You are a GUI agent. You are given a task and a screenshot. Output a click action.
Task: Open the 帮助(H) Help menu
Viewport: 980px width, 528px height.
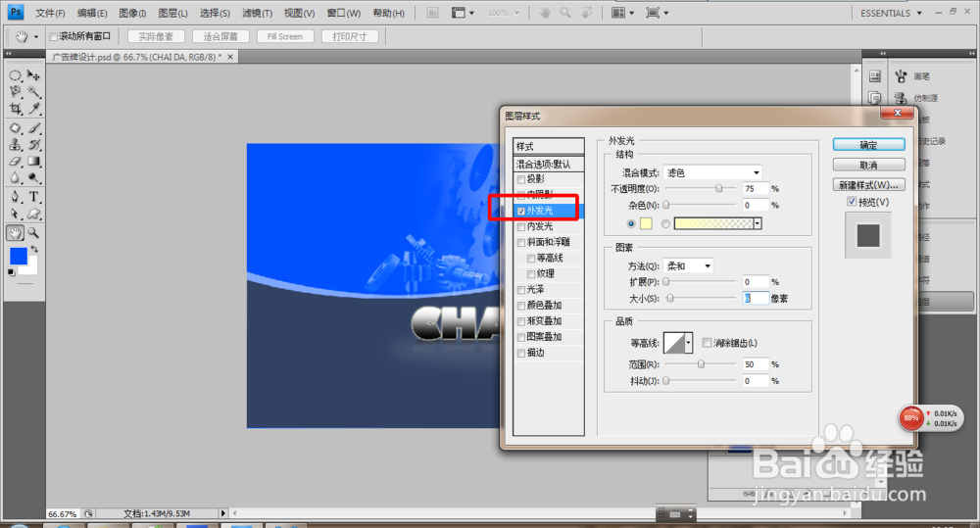point(388,13)
